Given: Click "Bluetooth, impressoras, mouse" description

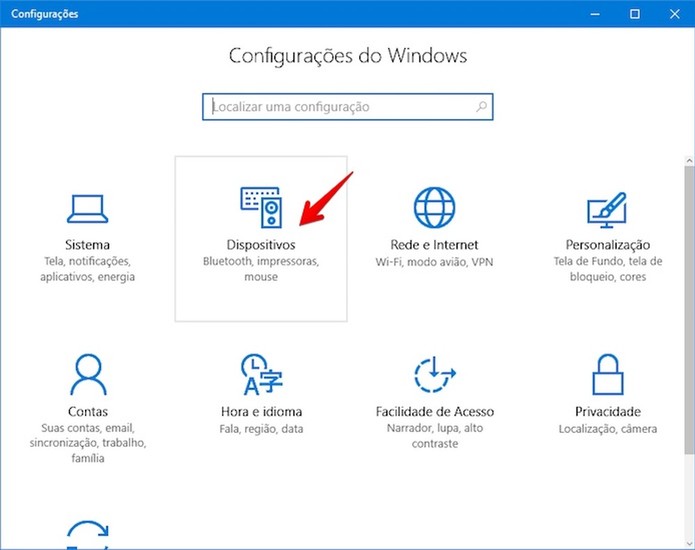Looking at the screenshot, I should pos(261,269).
